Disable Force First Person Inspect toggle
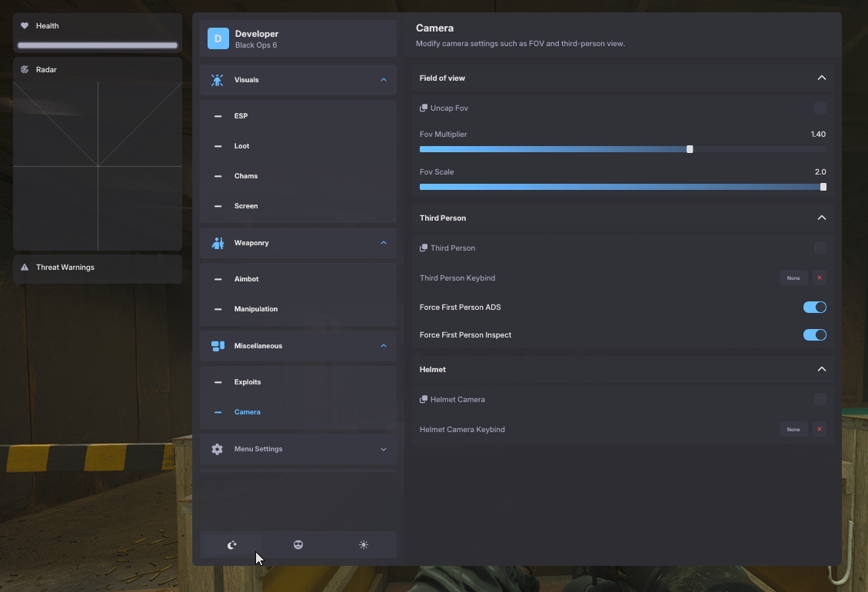This screenshot has width=868, height=592. (x=814, y=335)
